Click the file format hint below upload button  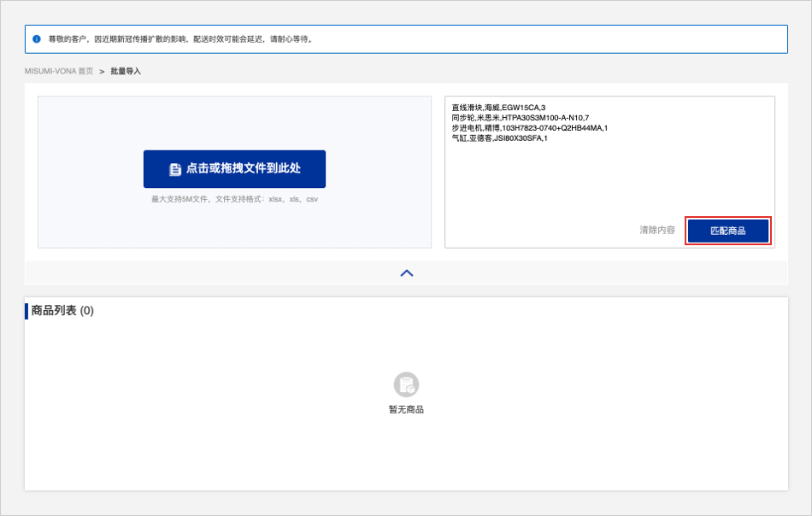coord(234,199)
